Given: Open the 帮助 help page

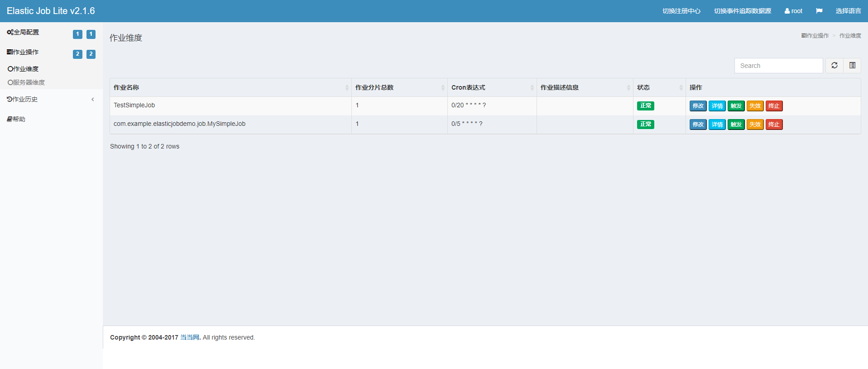Looking at the screenshot, I should click(x=16, y=119).
